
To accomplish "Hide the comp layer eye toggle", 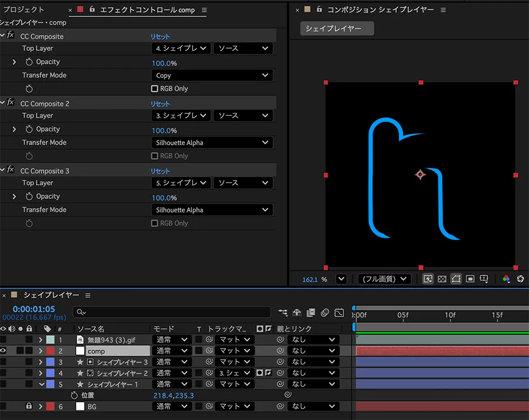I will 4,350.
